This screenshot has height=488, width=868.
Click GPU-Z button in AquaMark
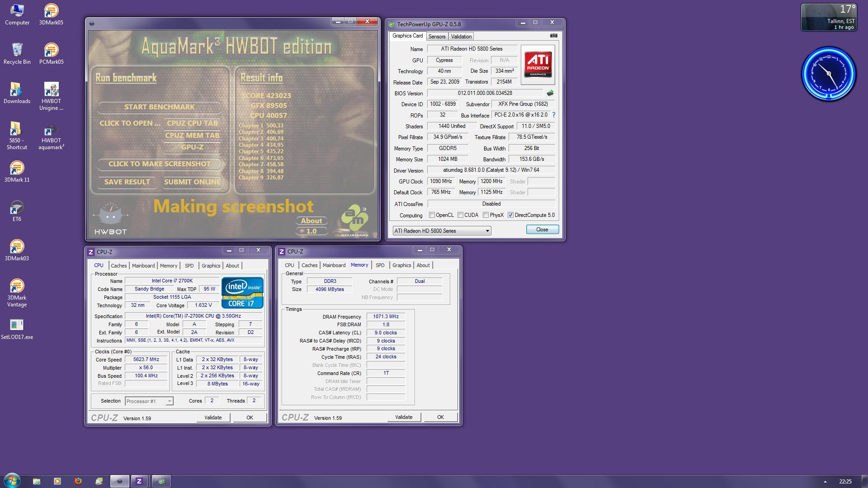[192, 147]
